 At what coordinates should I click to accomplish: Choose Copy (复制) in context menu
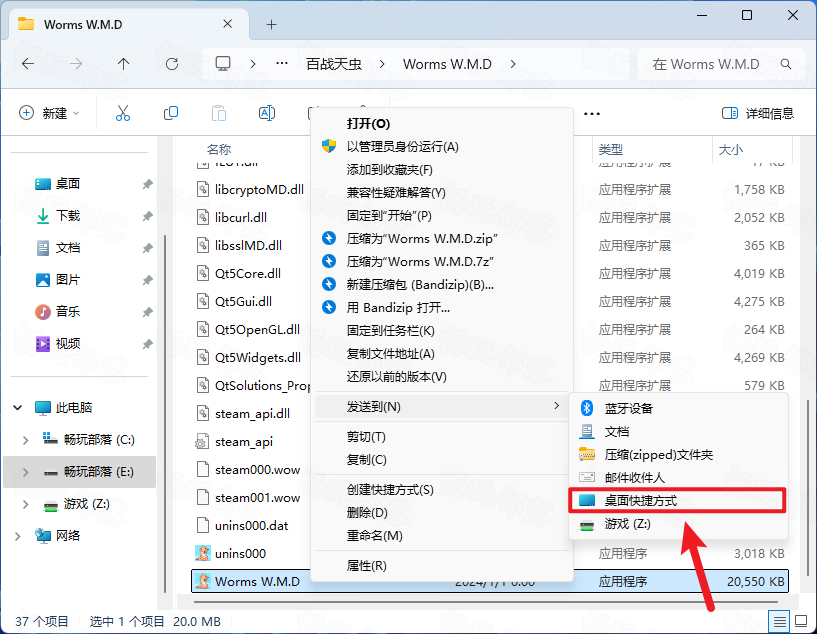pos(442,459)
